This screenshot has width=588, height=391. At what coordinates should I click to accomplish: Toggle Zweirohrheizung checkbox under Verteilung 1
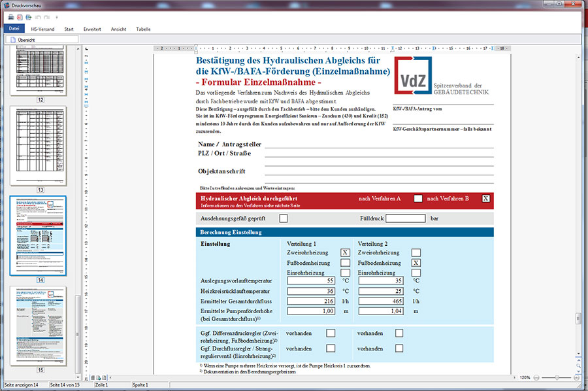[345, 252]
